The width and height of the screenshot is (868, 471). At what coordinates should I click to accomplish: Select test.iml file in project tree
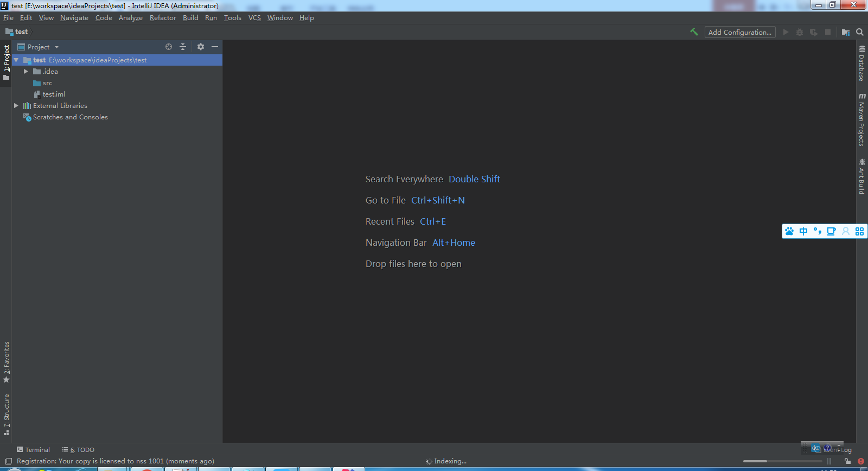pos(49,94)
